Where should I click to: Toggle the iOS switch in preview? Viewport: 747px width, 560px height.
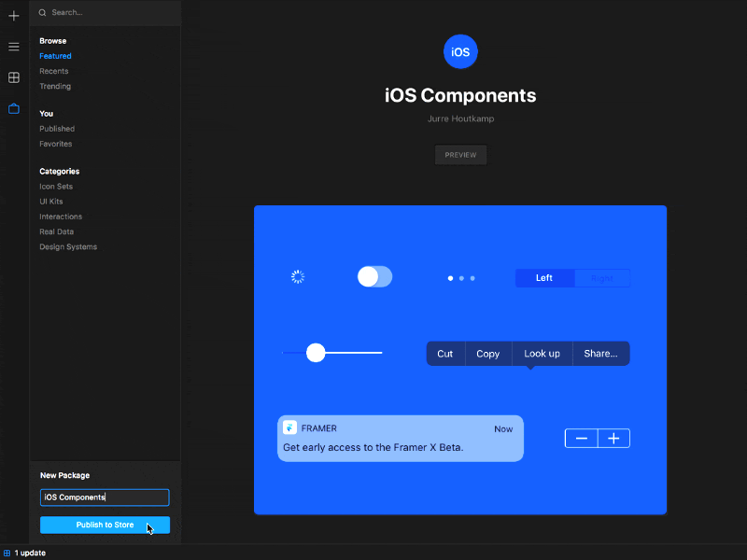click(375, 276)
